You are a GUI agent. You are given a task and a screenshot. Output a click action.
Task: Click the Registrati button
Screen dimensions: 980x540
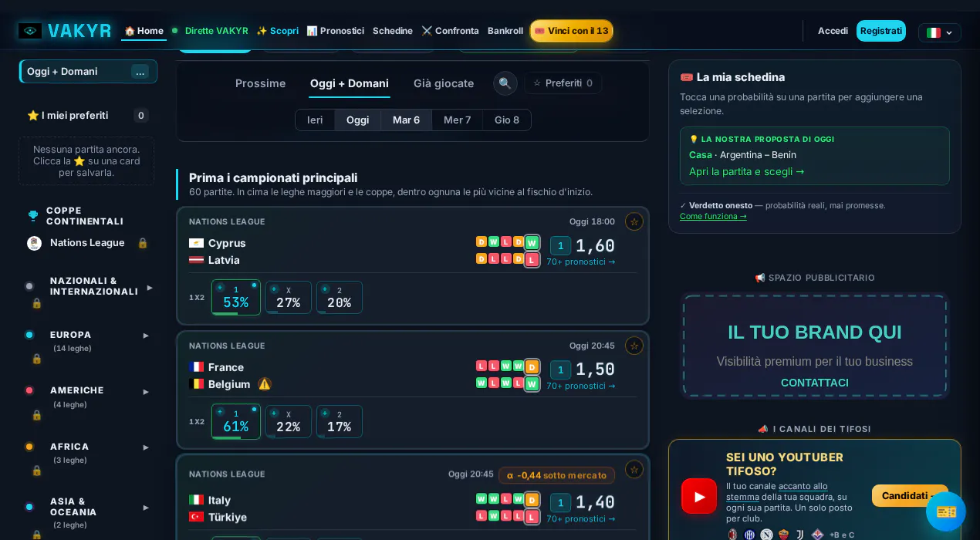pyautogui.click(x=881, y=31)
